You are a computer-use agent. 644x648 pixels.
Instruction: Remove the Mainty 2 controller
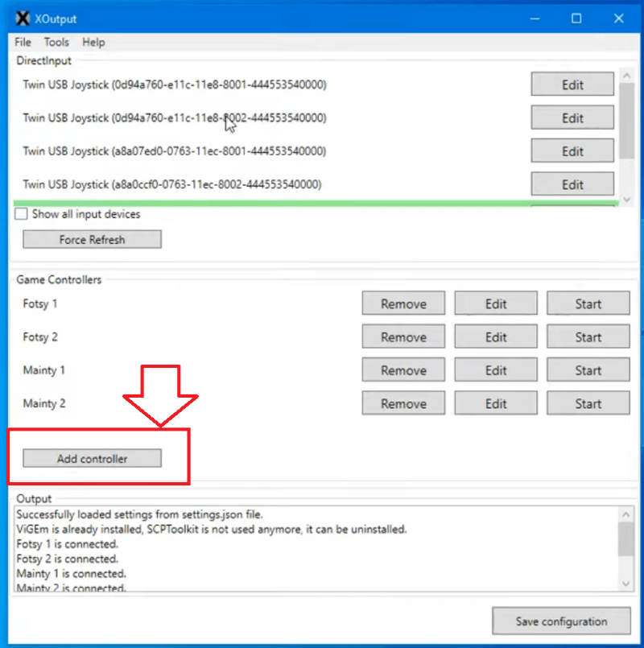coord(403,402)
